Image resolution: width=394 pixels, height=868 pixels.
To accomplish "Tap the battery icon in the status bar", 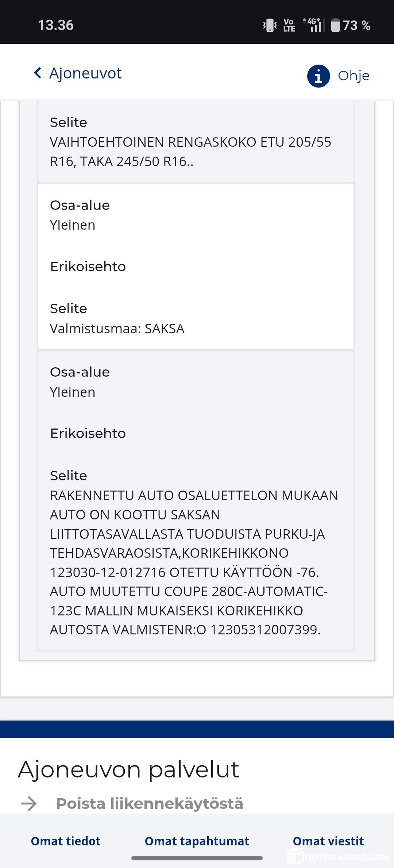I will pyautogui.click(x=335, y=25).
